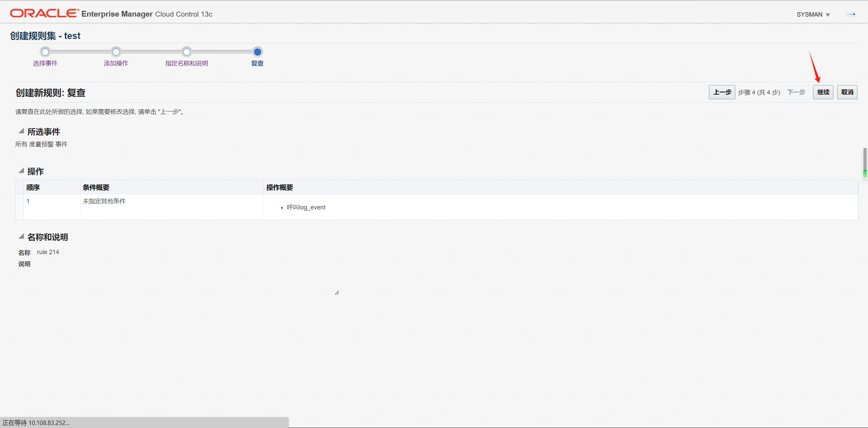Click the 顺序 column header
Viewport: 868px width, 428px height.
(x=33, y=187)
